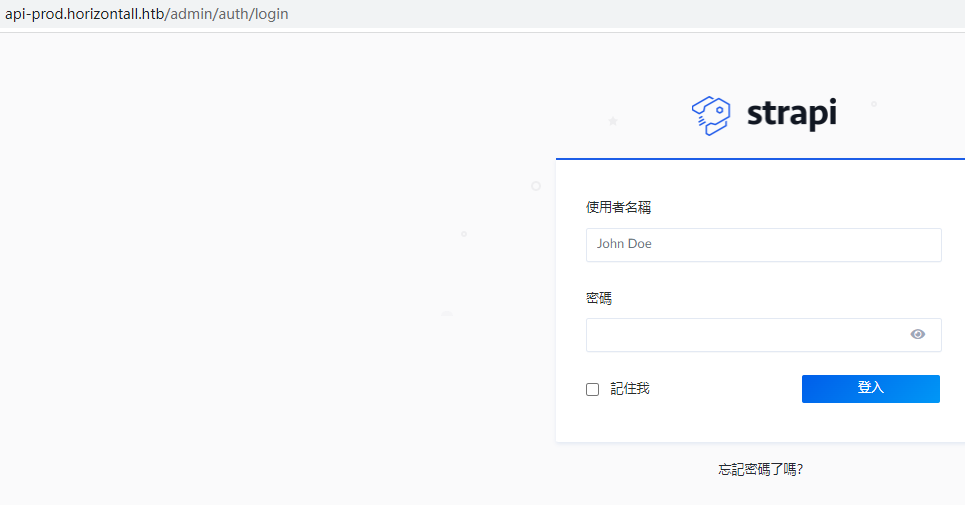Toggle password visibility eye icon

click(918, 334)
